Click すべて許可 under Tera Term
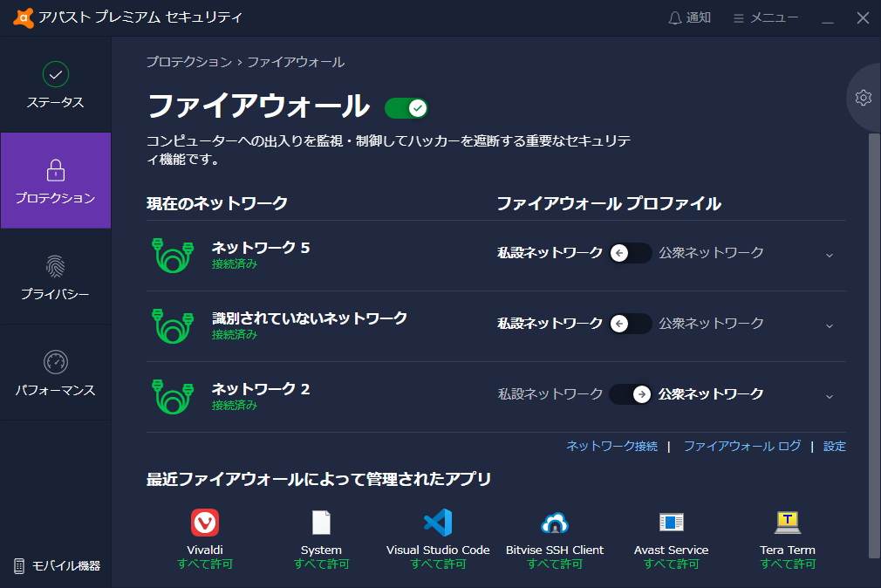 [x=788, y=564]
